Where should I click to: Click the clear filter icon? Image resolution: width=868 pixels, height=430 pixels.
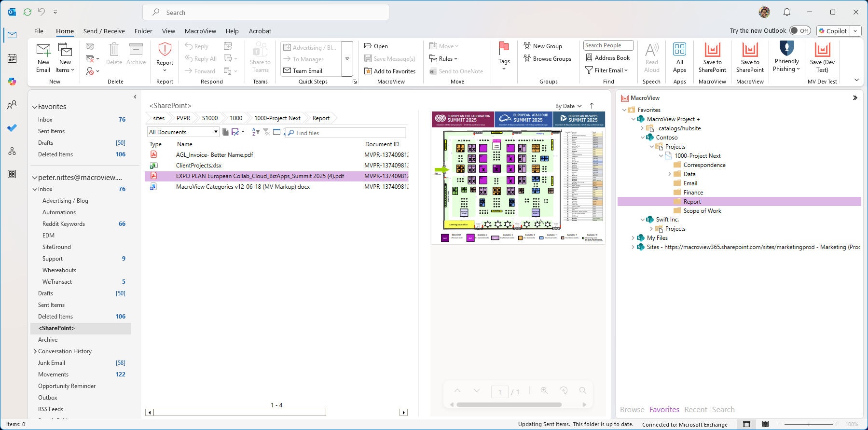266,132
